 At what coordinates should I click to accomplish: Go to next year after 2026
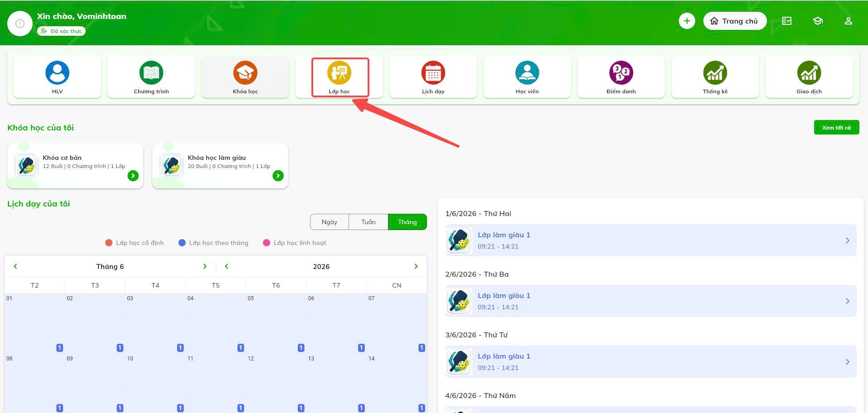coord(416,266)
